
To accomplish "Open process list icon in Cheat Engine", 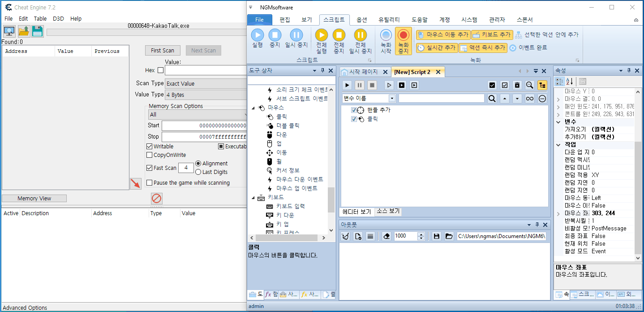I will [9, 31].
